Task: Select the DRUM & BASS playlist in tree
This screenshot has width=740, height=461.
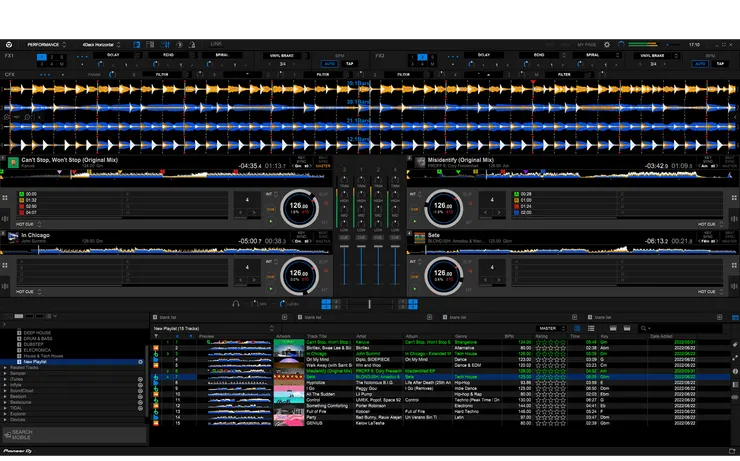Action: pos(40,338)
